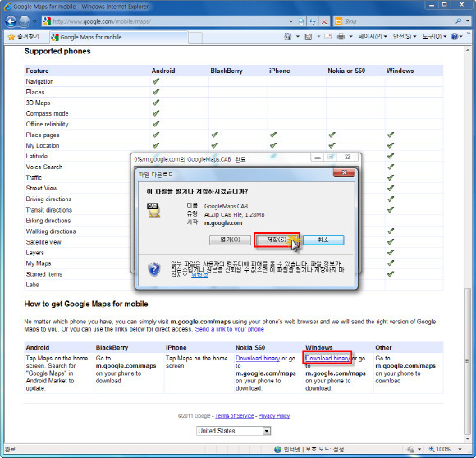This screenshot has height=458, width=476.
Task: Click Nokia S60 Download binary link
Action: (x=258, y=358)
